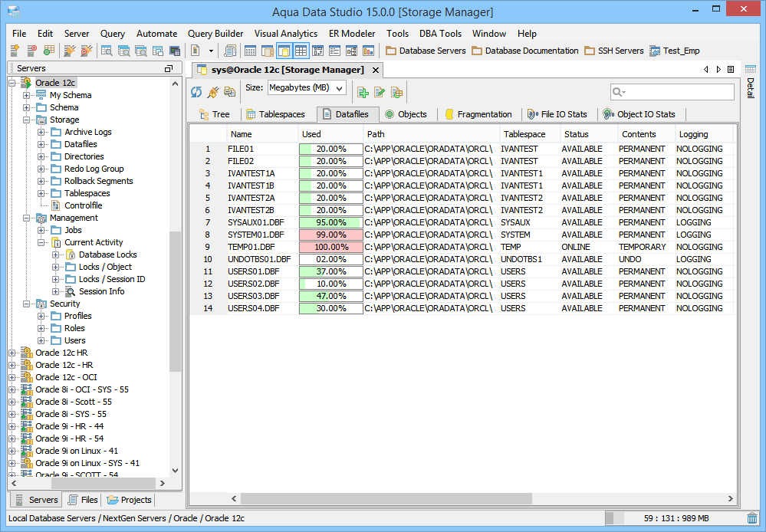The width and height of the screenshot is (766, 532).
Task: Switch to the Object IO Stats tab
Action: 639,114
